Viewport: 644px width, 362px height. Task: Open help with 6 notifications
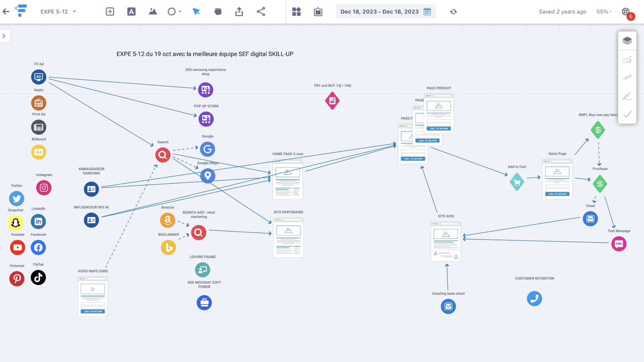click(x=626, y=12)
